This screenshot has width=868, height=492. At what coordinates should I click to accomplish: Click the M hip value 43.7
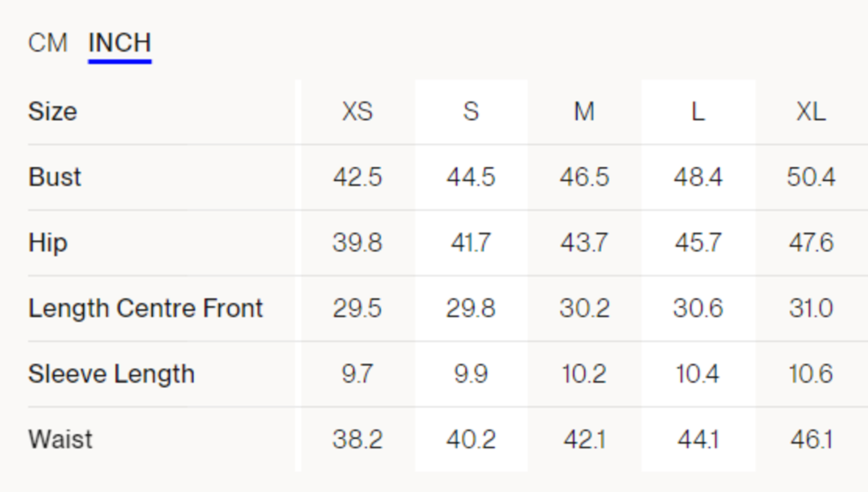(584, 242)
